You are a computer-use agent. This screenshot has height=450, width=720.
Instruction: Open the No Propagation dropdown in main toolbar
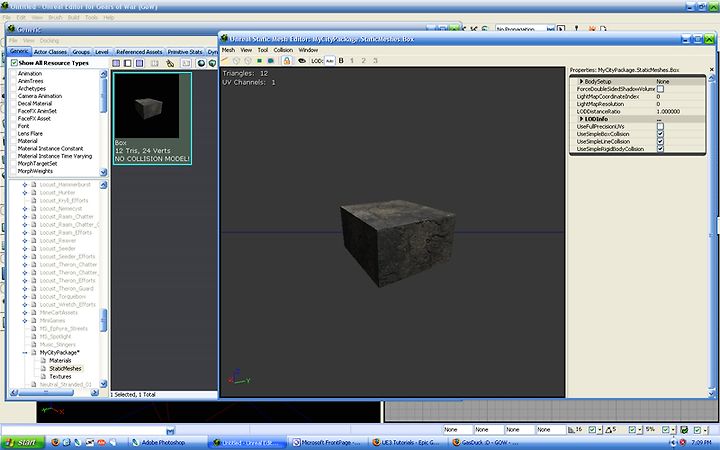(524, 29)
